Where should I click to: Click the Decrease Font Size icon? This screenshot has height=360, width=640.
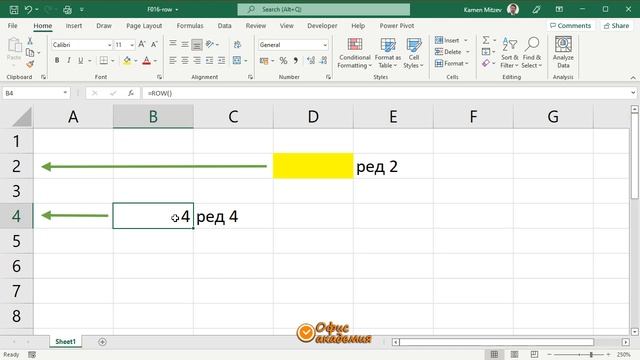click(154, 44)
